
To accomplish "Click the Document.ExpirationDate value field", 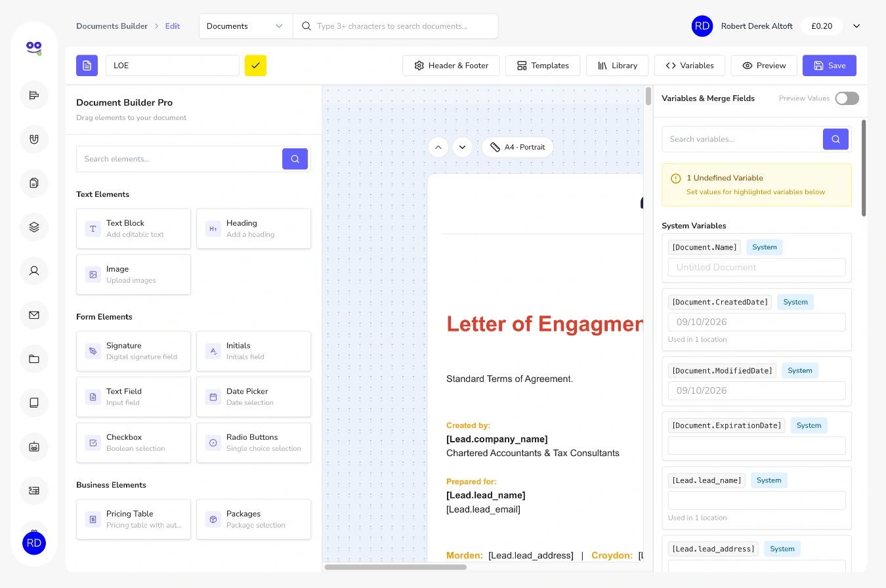I will click(x=757, y=446).
